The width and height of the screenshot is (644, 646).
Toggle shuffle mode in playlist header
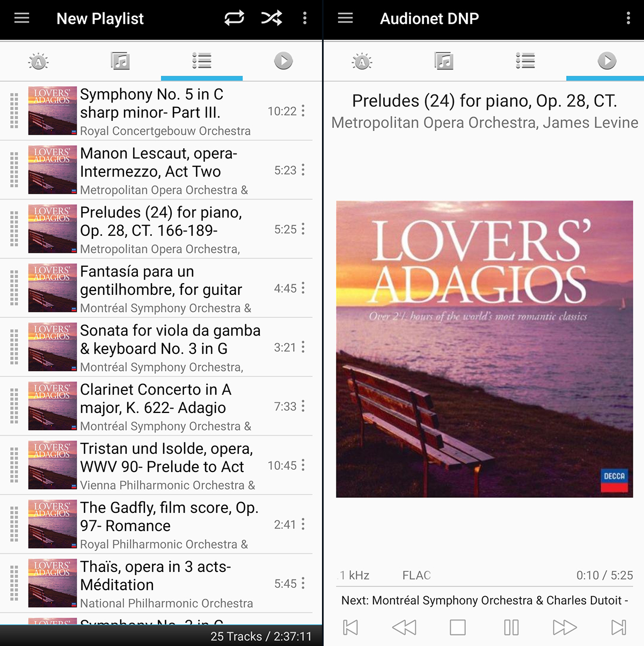pyautogui.click(x=272, y=18)
